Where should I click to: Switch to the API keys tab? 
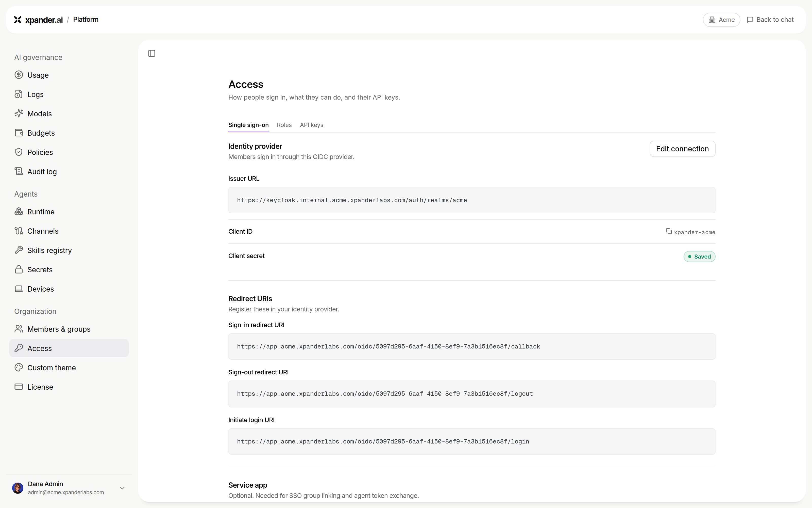coord(311,125)
